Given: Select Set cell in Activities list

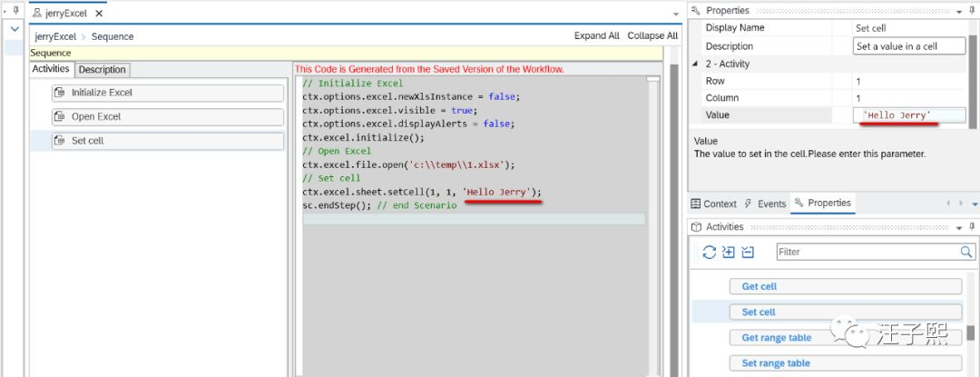Looking at the screenshot, I should click(846, 312).
